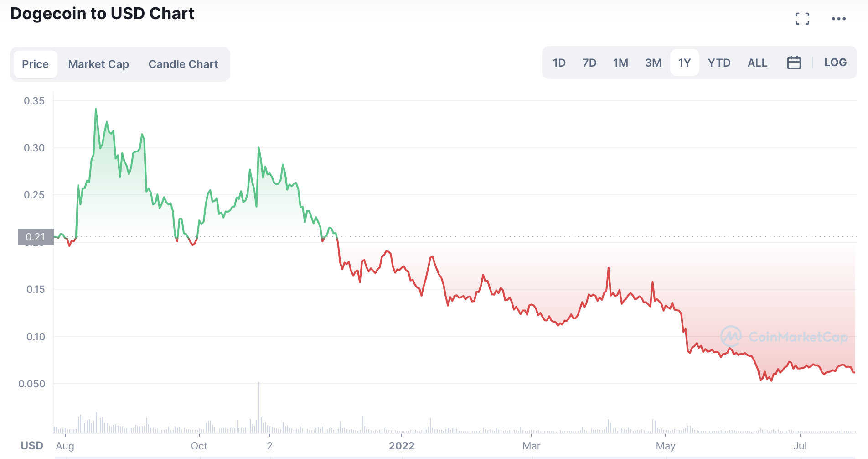Select the 3M time range
This screenshot has height=459, width=868.
point(653,63)
